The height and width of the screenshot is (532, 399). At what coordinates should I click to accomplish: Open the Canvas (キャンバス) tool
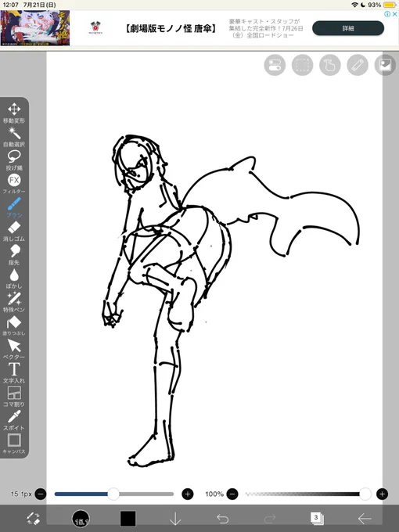coord(14,444)
